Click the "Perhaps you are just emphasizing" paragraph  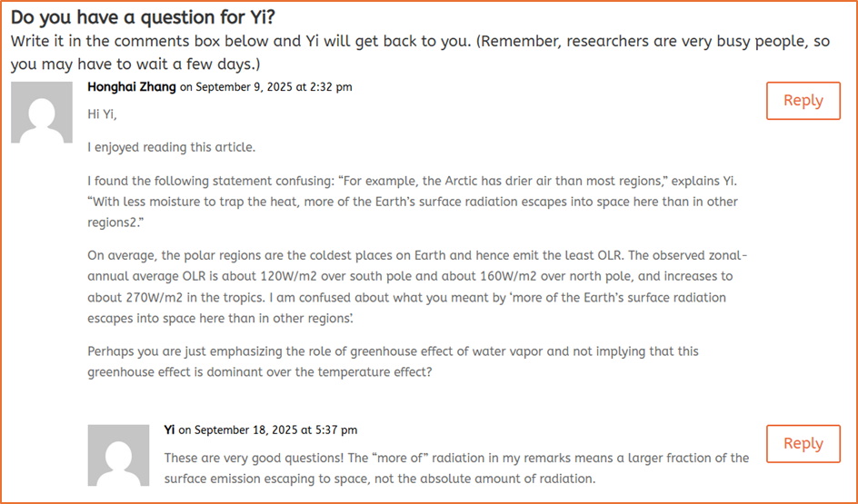click(x=393, y=351)
